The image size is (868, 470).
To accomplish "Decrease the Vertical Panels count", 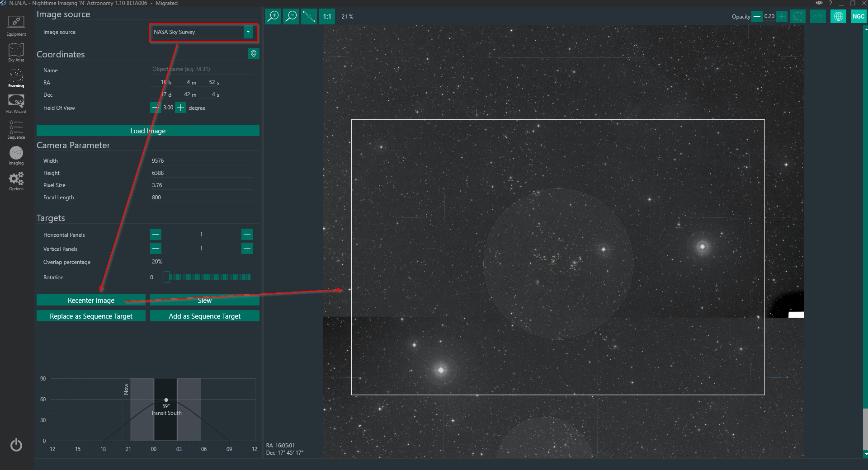I will point(156,248).
